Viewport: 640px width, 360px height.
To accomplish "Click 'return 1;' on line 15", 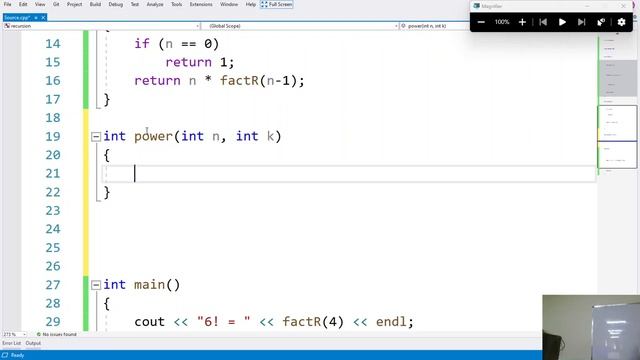I will (x=200, y=62).
